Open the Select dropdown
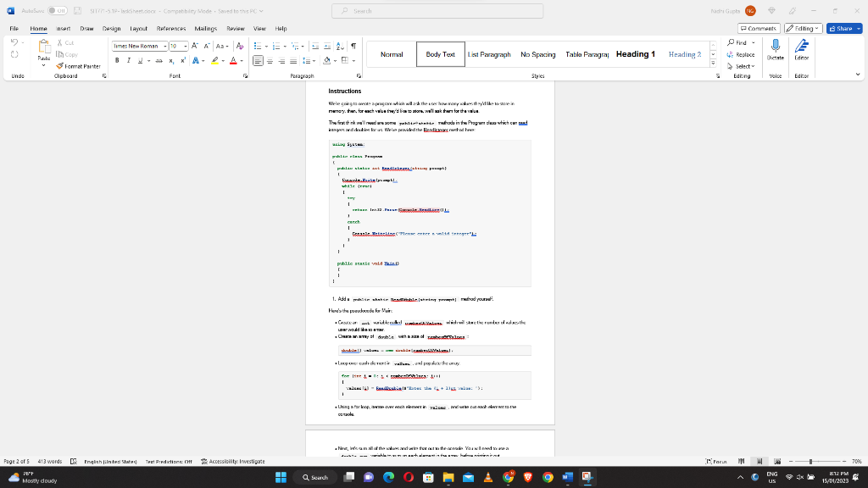This screenshot has width=868, height=488. pos(741,66)
